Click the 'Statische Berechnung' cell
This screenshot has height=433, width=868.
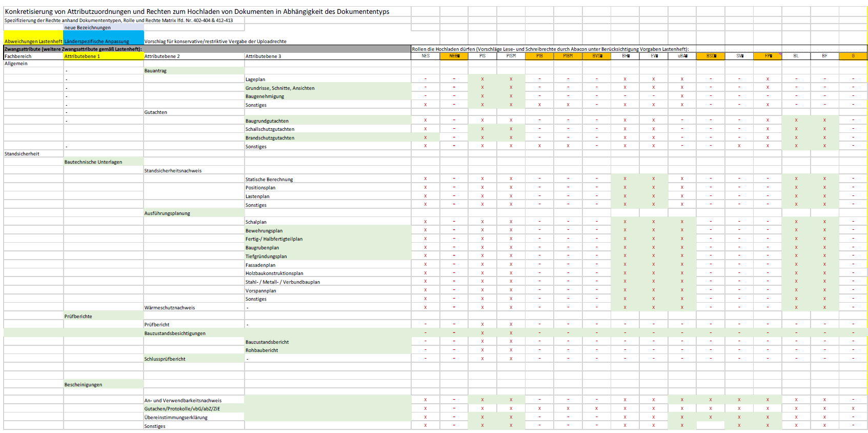pyautogui.click(x=328, y=180)
